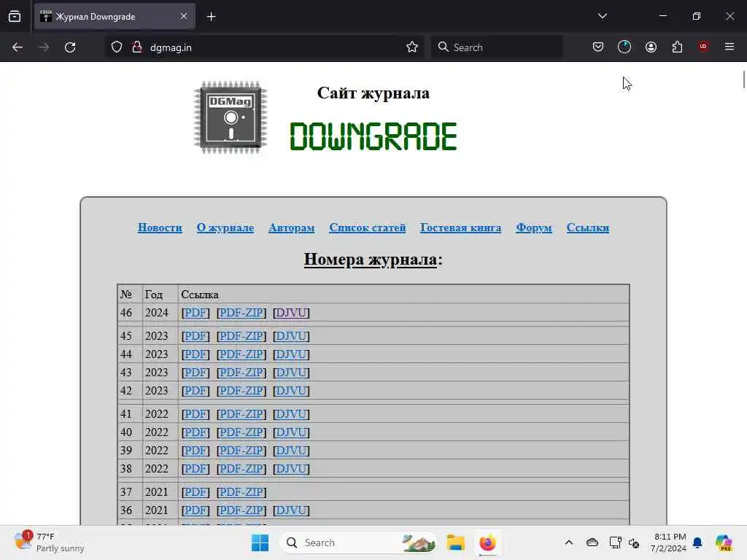
Task: Show site security padlock info
Action: pos(136,47)
